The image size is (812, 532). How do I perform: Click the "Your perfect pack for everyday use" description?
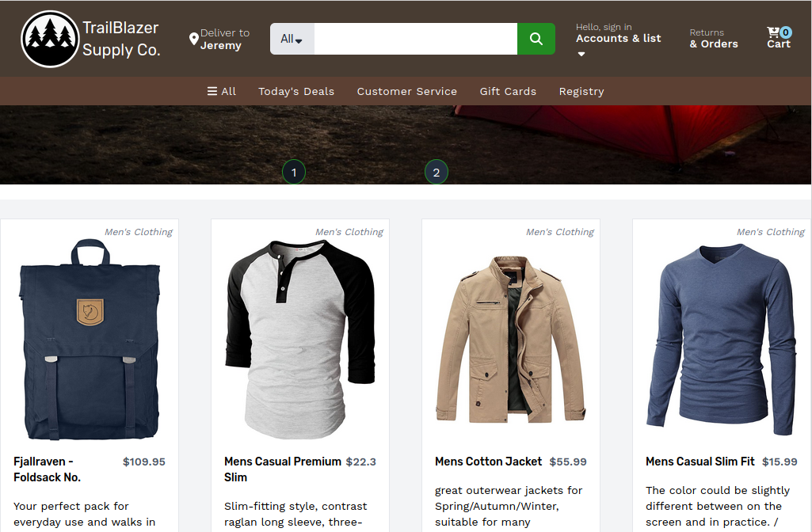[85, 514]
